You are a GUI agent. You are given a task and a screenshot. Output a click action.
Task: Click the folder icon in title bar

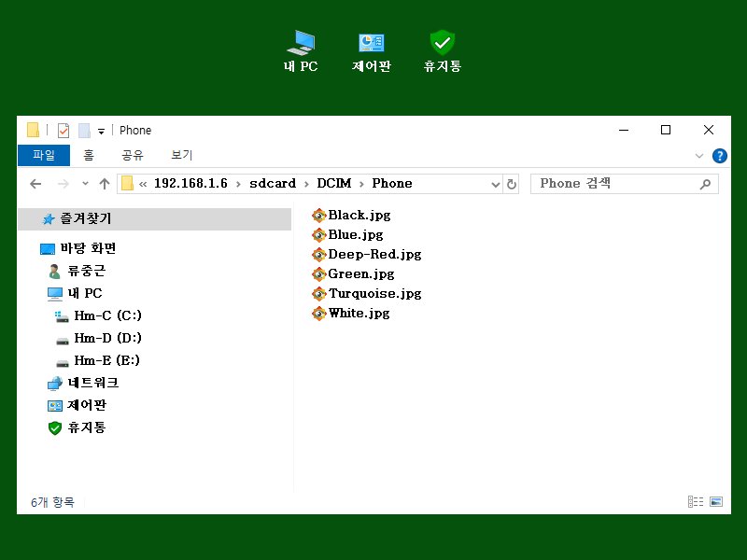(x=33, y=130)
